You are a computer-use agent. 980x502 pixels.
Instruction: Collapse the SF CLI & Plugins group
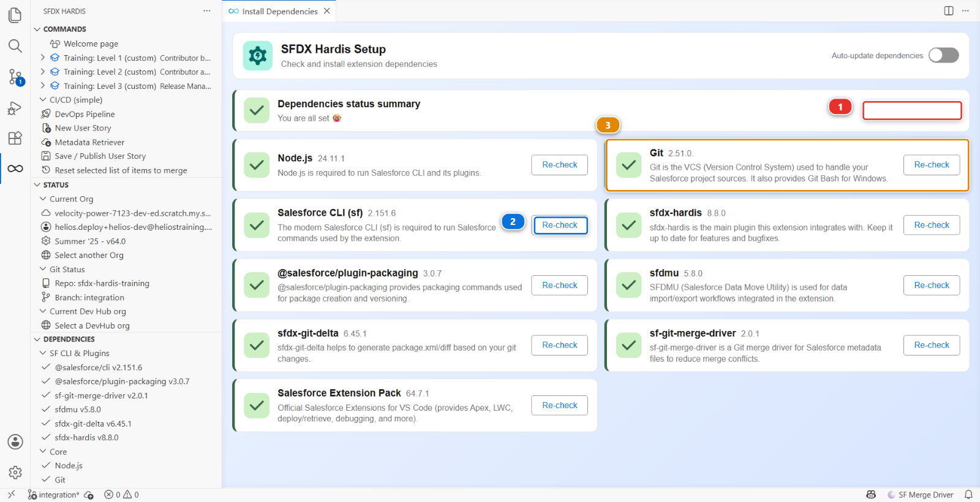click(x=43, y=353)
